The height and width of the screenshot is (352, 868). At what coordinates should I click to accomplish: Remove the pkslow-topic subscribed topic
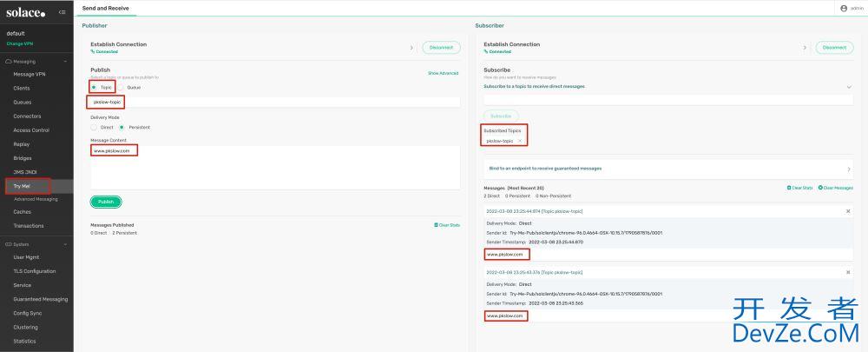coord(520,141)
